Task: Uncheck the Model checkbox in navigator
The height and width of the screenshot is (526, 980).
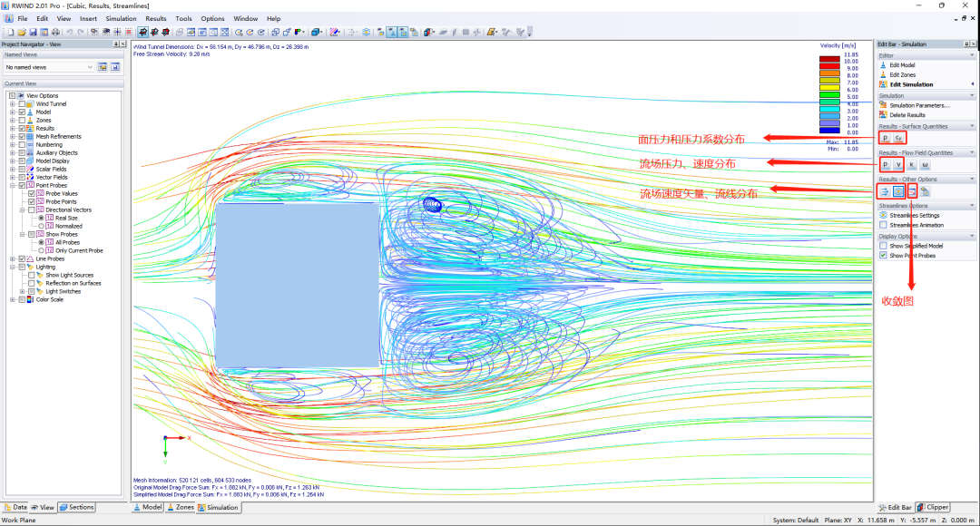Action: [x=22, y=112]
